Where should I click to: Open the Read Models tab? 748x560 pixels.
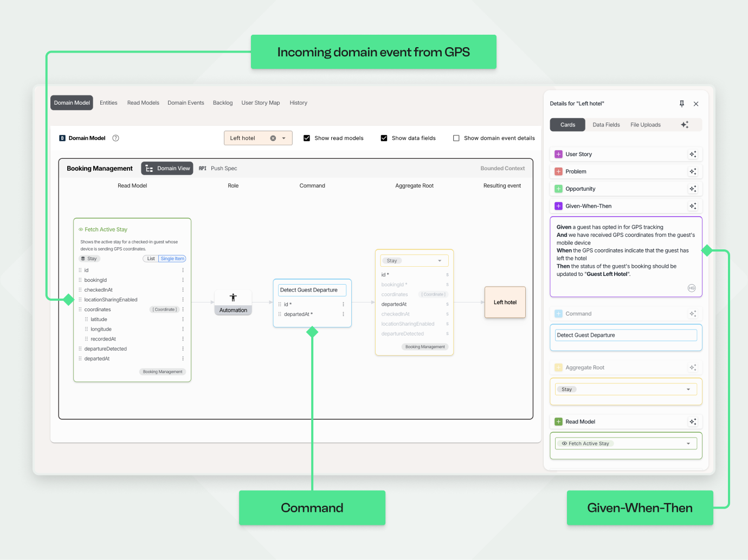pos(143,102)
